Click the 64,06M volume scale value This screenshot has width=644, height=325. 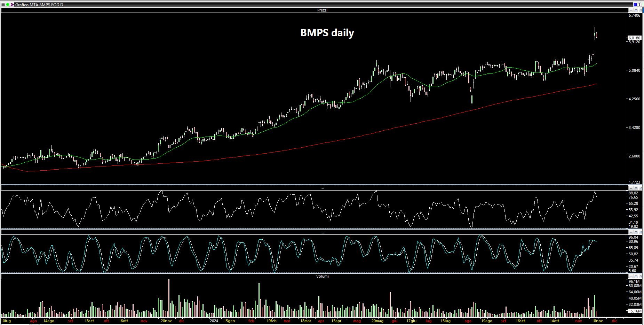(635, 292)
